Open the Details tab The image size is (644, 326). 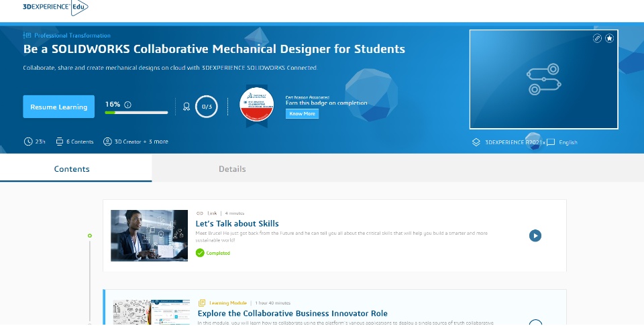coord(232,169)
